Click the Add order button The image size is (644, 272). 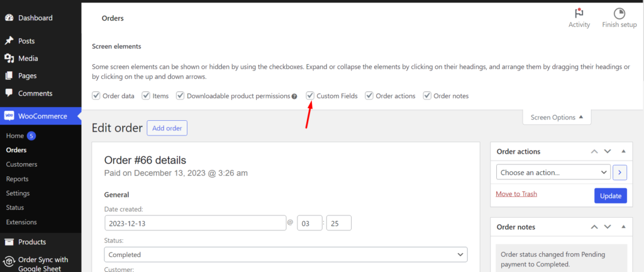[x=167, y=128]
